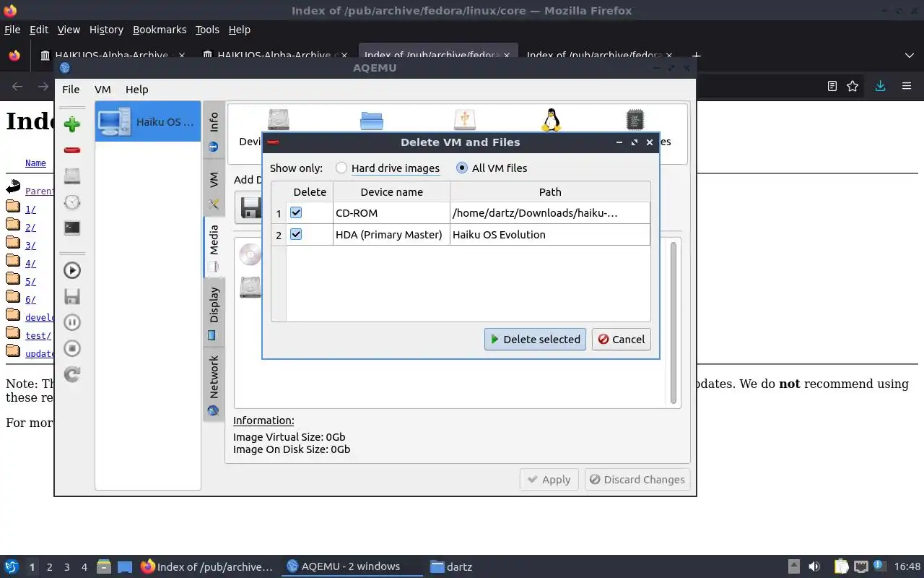Select the Haiku OS VM in list

(x=148, y=121)
